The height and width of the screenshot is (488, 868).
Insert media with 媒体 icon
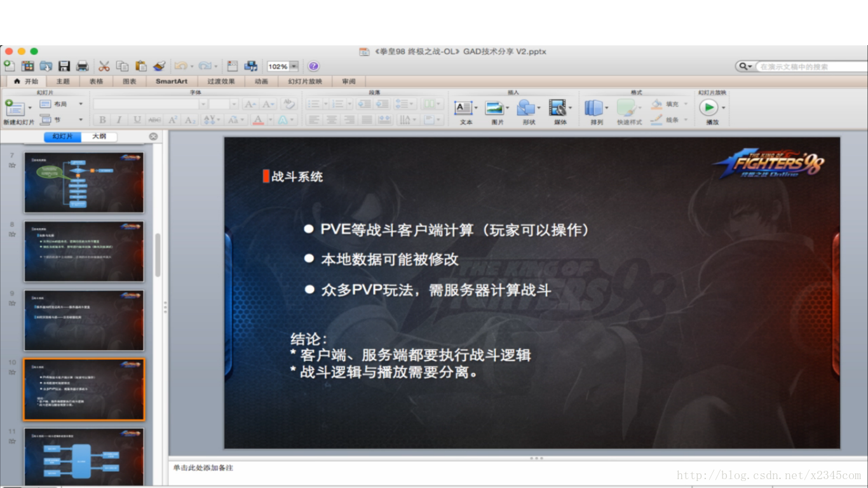point(558,107)
